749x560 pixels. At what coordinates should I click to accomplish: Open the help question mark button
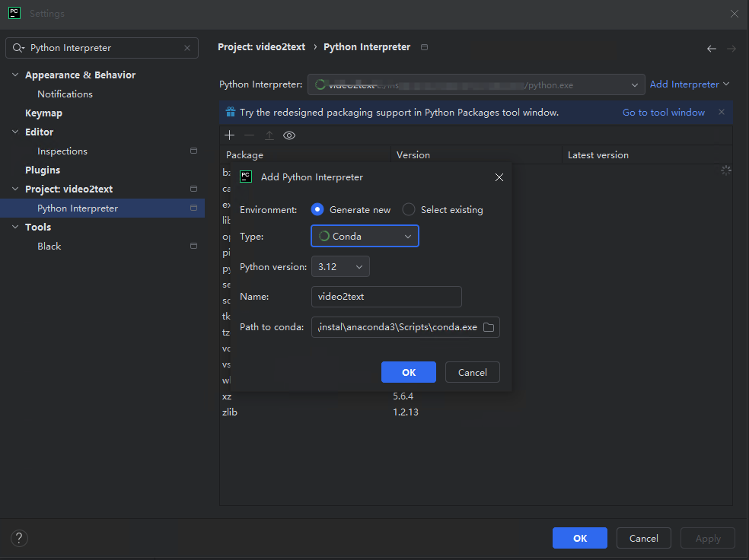pyautogui.click(x=19, y=538)
